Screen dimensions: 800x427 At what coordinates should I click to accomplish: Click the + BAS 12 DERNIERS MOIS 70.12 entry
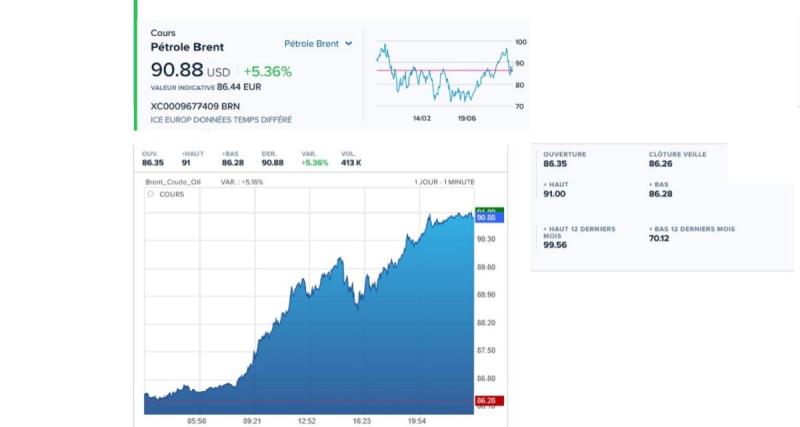(692, 234)
